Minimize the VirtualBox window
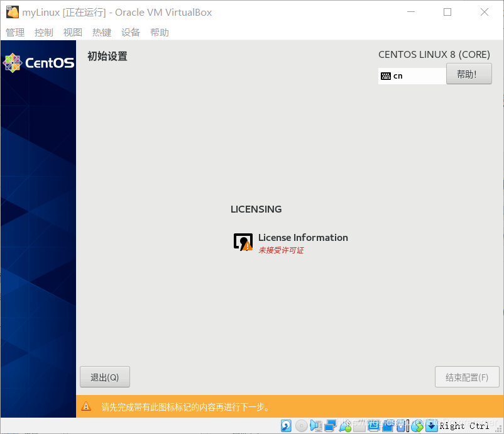The image size is (504, 434). pos(411,12)
